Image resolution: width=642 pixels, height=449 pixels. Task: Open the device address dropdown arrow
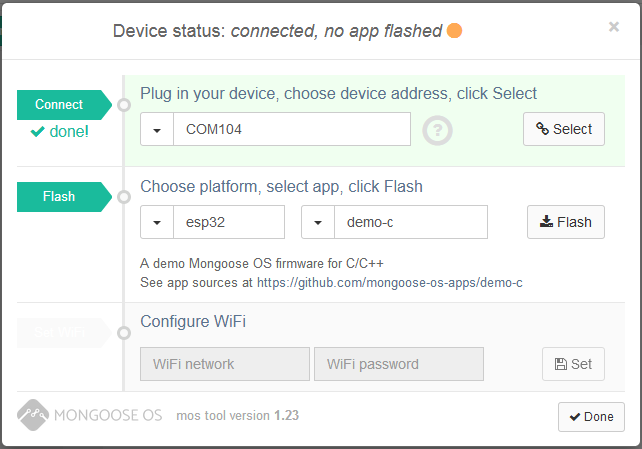point(157,129)
